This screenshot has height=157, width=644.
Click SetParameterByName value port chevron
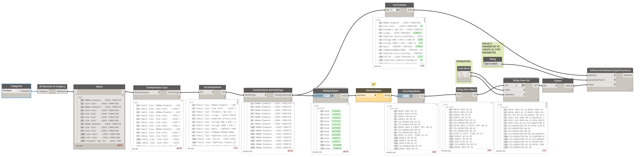pos(615,85)
